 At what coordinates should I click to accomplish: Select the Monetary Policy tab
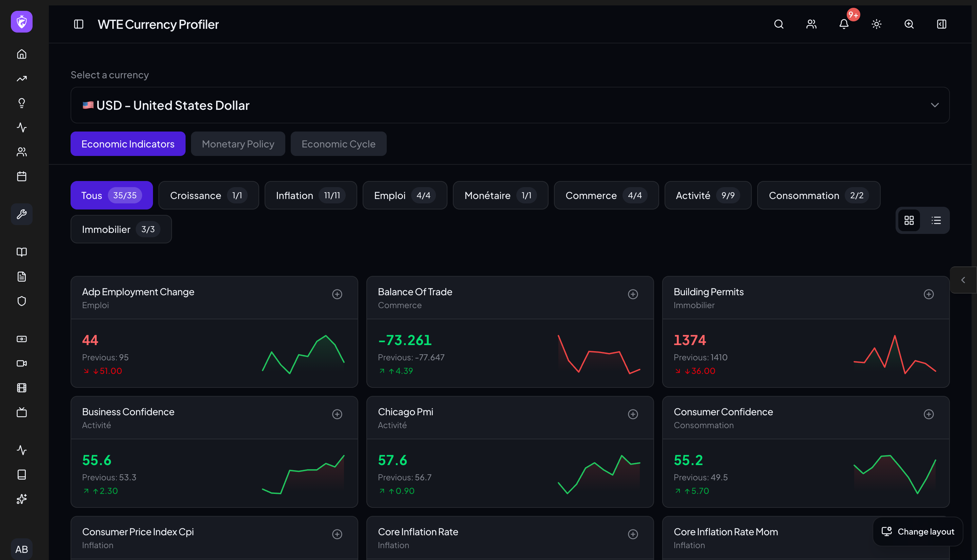(238, 144)
